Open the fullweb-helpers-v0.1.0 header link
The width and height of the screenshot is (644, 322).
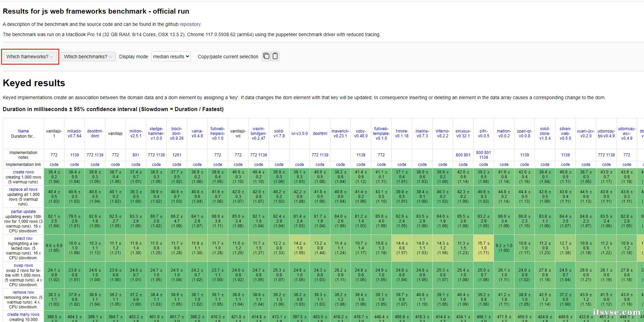[x=218, y=134]
